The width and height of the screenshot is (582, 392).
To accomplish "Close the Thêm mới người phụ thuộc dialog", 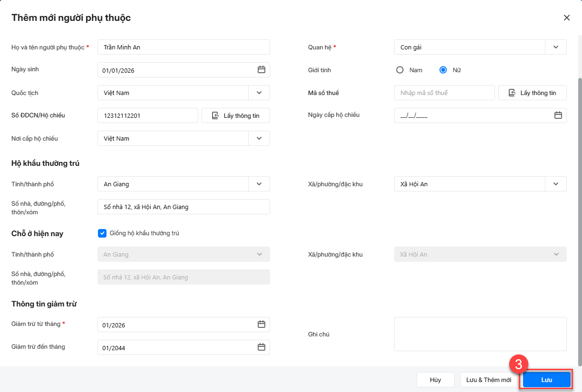I will click(x=566, y=18).
